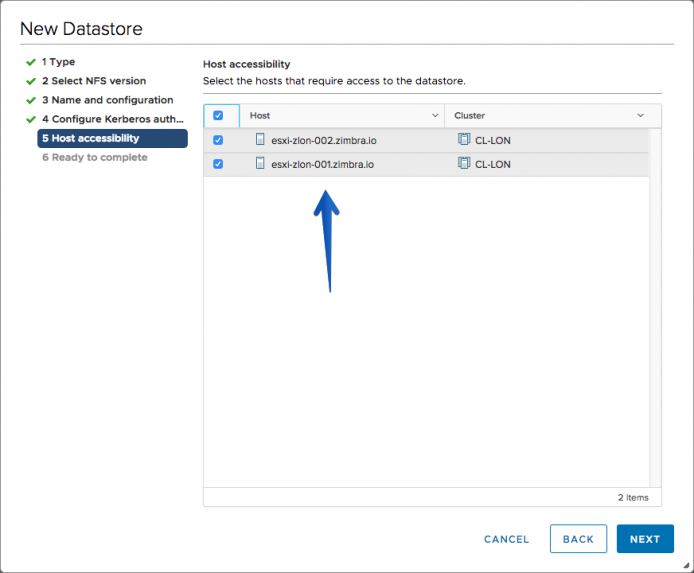Screen dimensions: 694x573
Task: Click CANCEL to close the wizard
Action: [x=506, y=539]
